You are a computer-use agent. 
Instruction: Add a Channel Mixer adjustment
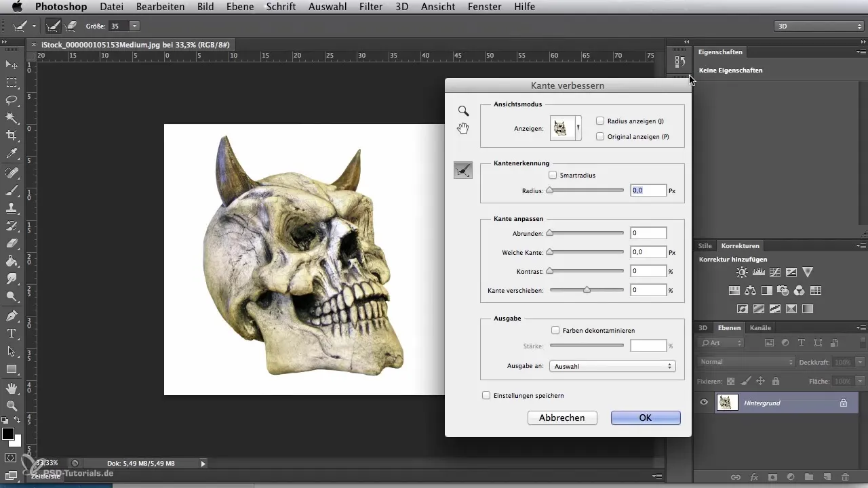[x=799, y=291]
